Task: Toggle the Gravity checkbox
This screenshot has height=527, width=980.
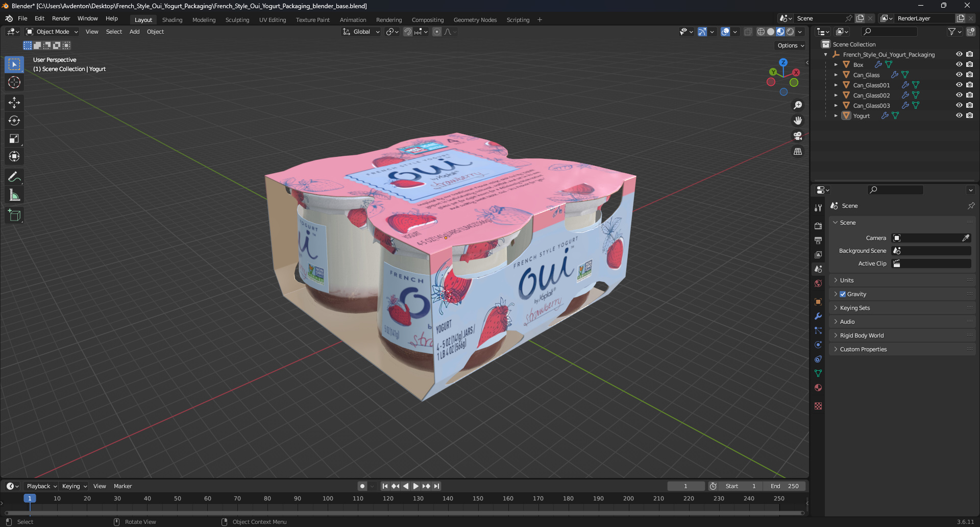Action: [x=843, y=294]
